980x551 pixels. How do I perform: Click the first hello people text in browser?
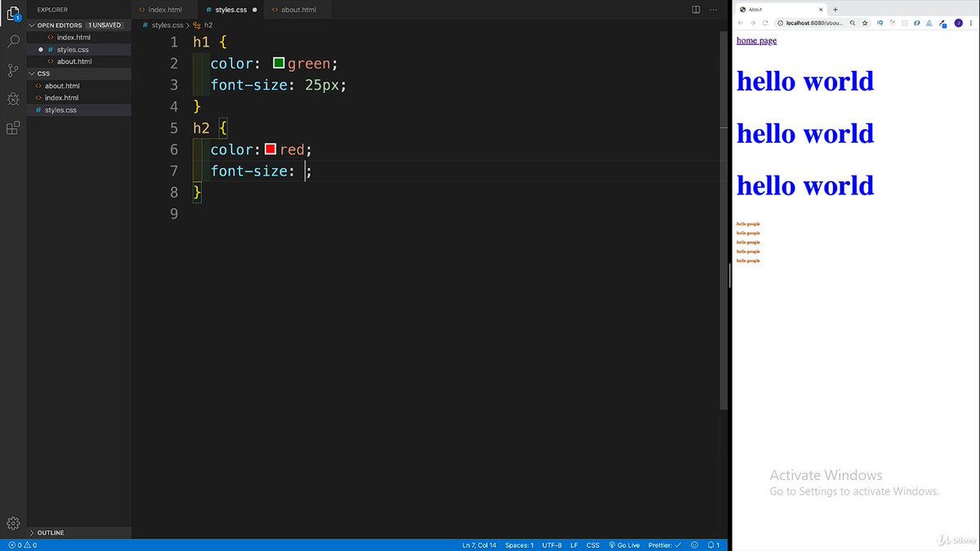(x=748, y=224)
